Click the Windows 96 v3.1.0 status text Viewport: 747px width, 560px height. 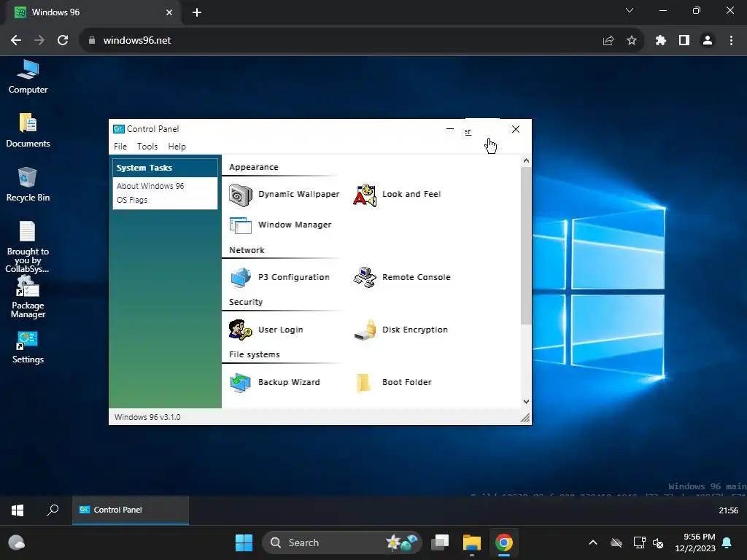147,417
